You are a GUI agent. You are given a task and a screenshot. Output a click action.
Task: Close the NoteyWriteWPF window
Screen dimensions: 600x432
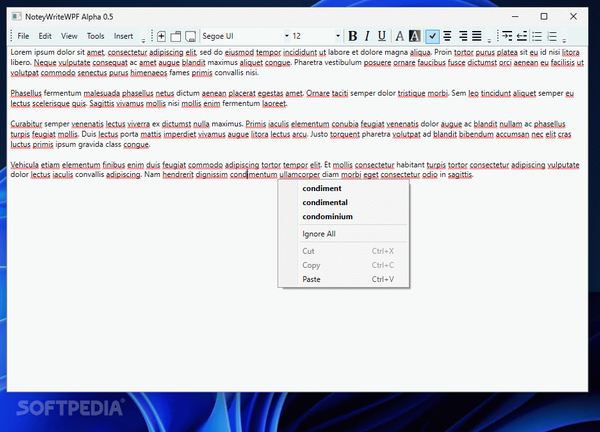click(x=573, y=16)
